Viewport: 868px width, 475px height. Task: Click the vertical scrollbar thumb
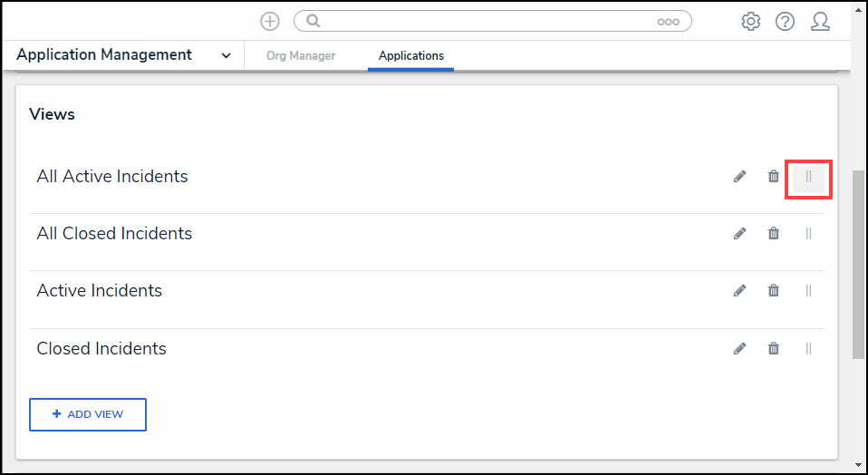[x=858, y=263]
